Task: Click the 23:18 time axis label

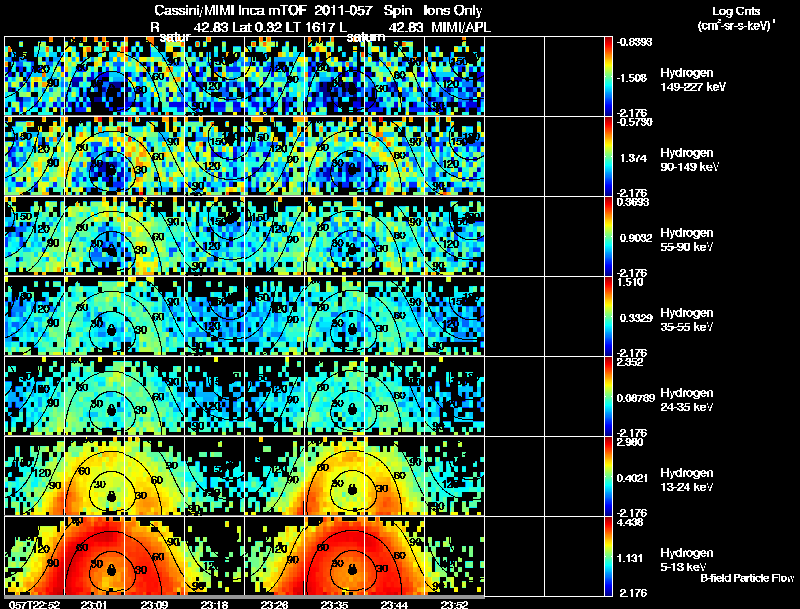Action: pyautogui.click(x=214, y=604)
